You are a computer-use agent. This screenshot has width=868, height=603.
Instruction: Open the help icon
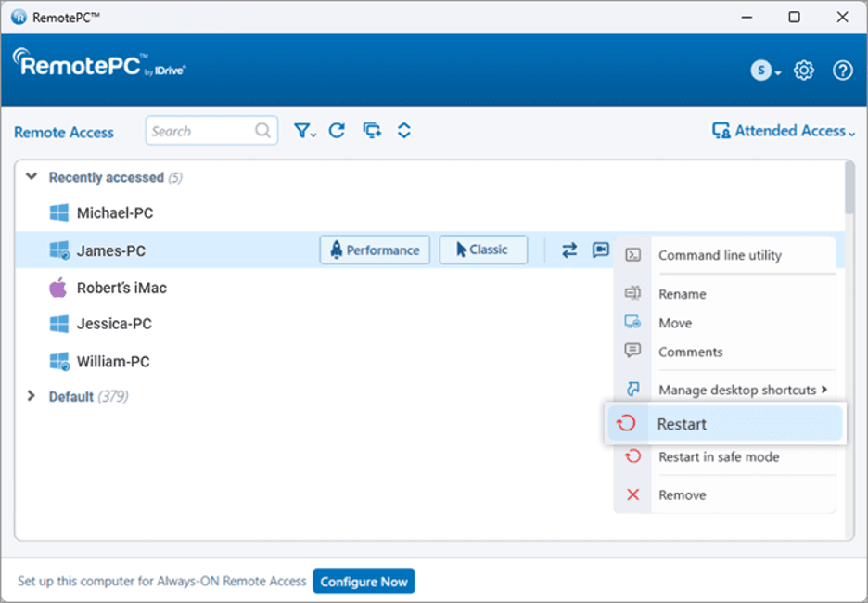pyautogui.click(x=841, y=70)
